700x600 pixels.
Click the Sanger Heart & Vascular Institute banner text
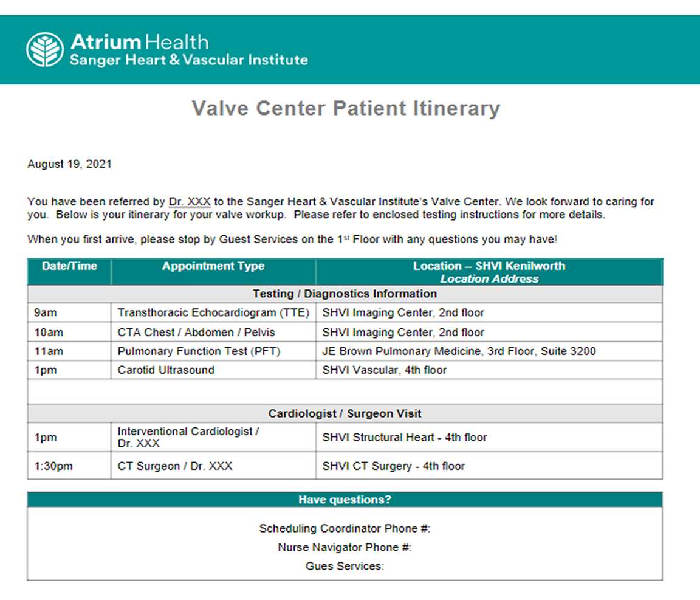(188, 60)
